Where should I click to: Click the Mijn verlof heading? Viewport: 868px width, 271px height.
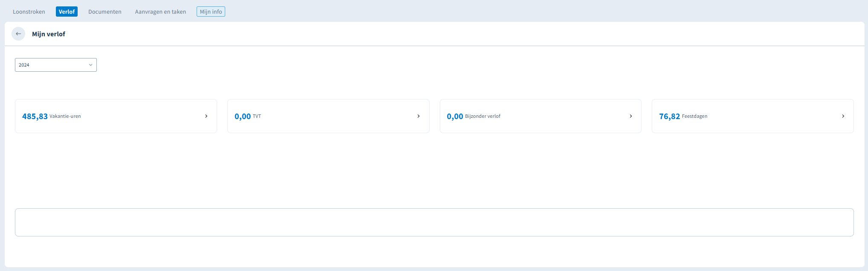[x=49, y=34]
